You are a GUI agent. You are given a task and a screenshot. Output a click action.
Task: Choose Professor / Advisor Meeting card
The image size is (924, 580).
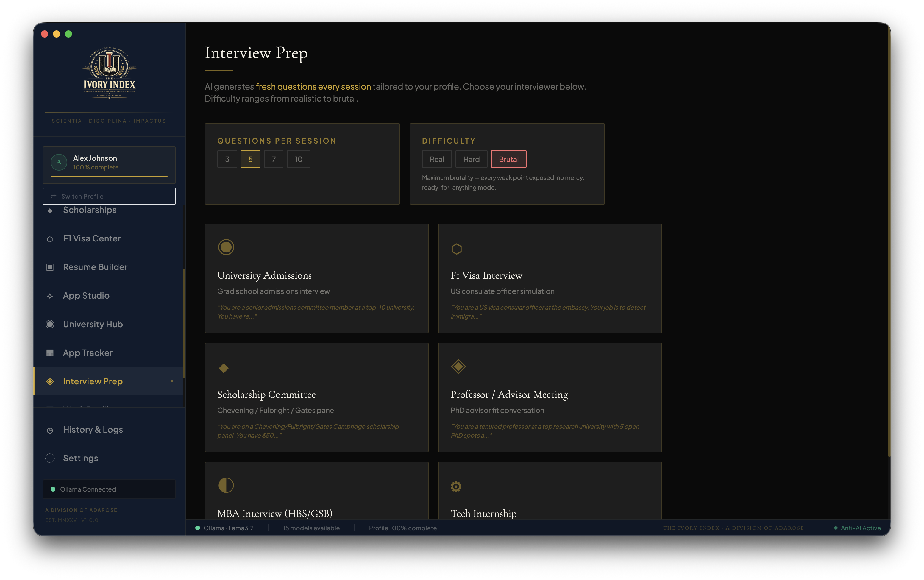(x=550, y=397)
